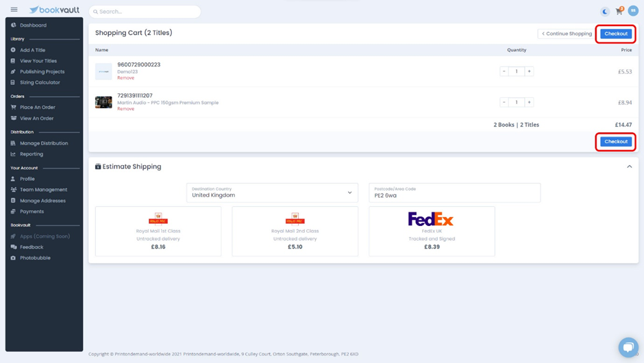Click the Demo123 cover thumbnail
The image size is (644, 363).
(103, 71)
